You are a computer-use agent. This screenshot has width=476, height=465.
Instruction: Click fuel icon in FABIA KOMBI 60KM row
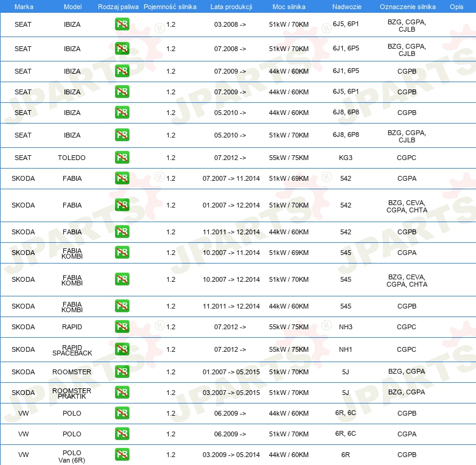pos(122,306)
